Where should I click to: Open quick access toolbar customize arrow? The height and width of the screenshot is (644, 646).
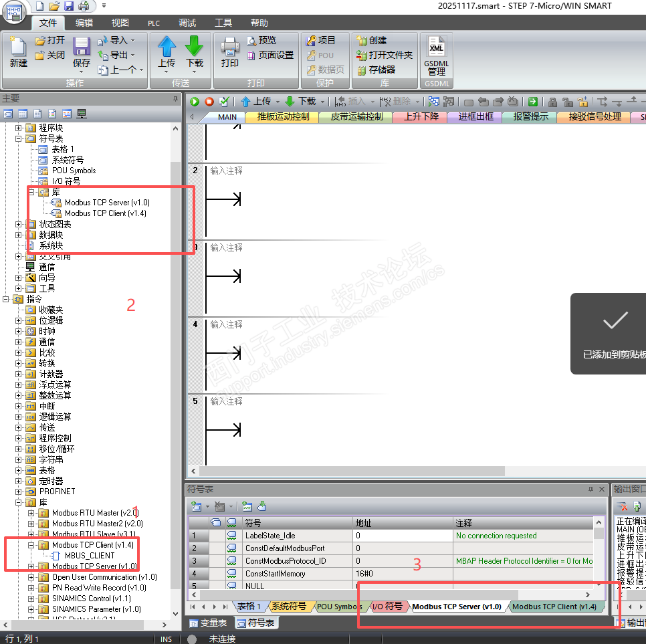click(x=104, y=6)
